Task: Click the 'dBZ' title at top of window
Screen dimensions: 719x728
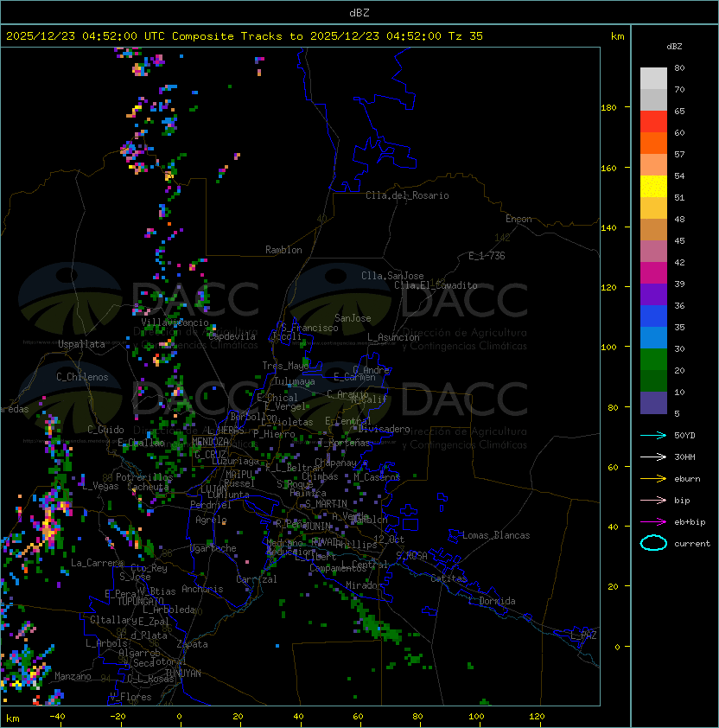Action: 359,12
